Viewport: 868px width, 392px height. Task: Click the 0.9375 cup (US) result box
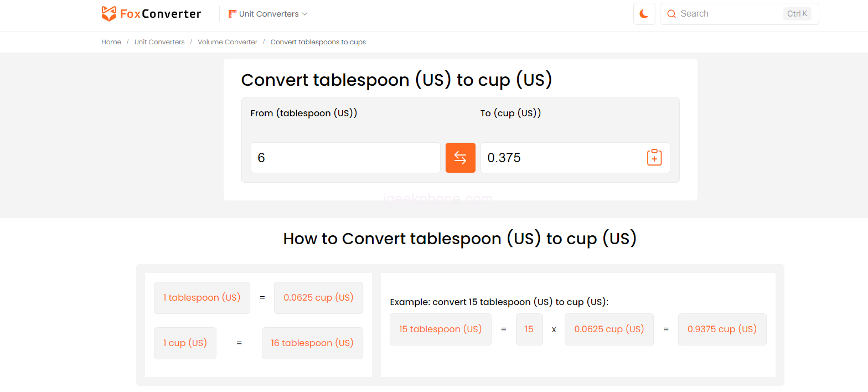(x=722, y=329)
